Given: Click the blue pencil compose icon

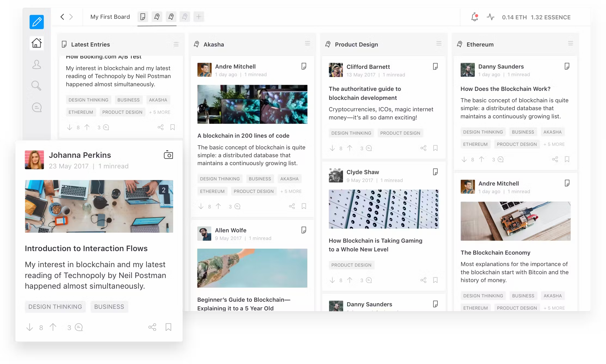Looking at the screenshot, I should (x=37, y=22).
